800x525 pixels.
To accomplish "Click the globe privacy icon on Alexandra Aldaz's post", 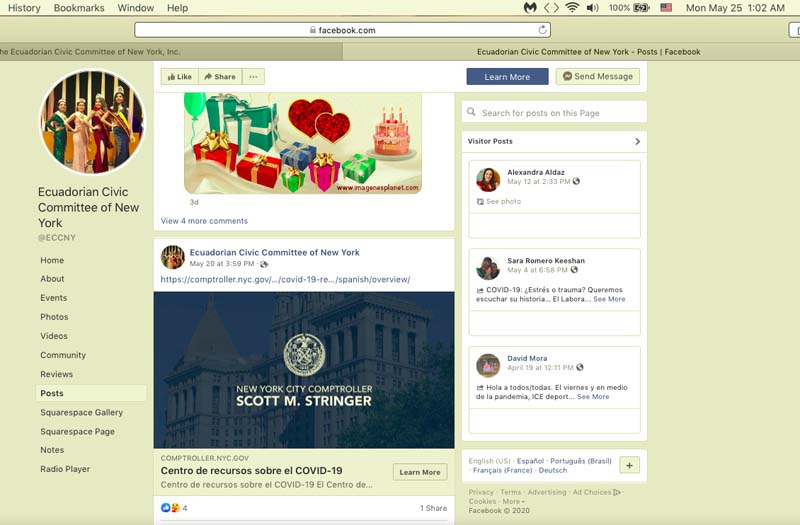I will (576, 181).
